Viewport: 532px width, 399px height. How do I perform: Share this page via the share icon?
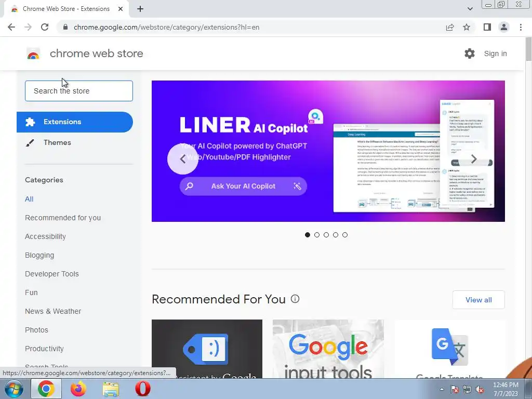tap(450, 27)
